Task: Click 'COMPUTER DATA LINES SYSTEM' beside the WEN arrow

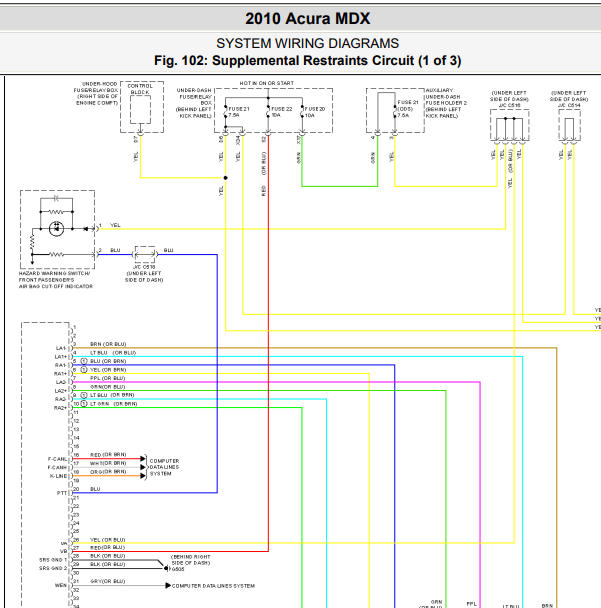Action: [x=213, y=586]
